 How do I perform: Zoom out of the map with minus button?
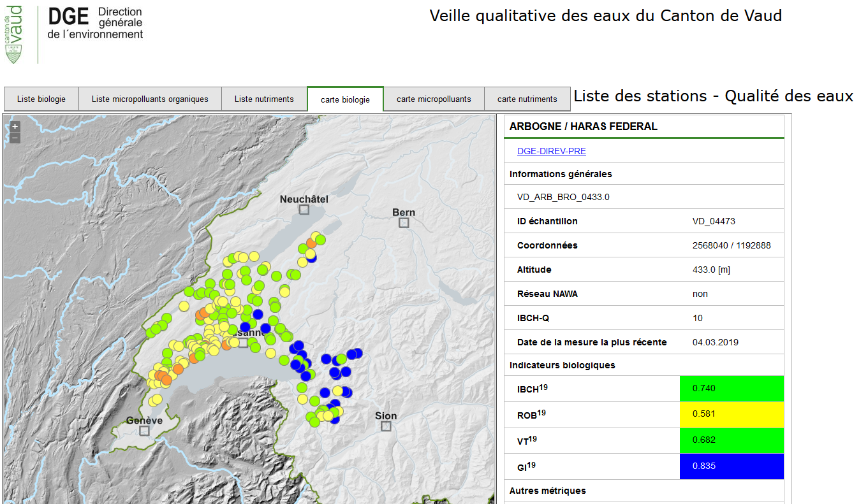click(15, 138)
